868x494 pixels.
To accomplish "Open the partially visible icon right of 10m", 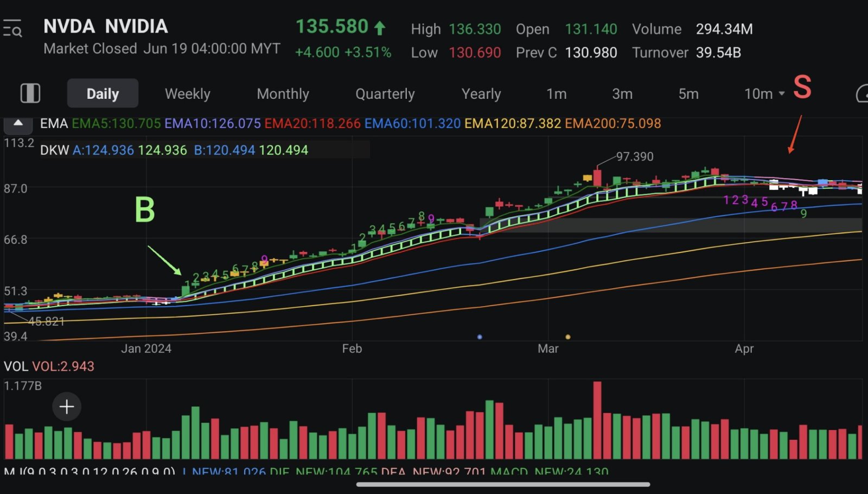I will pyautogui.click(x=861, y=94).
